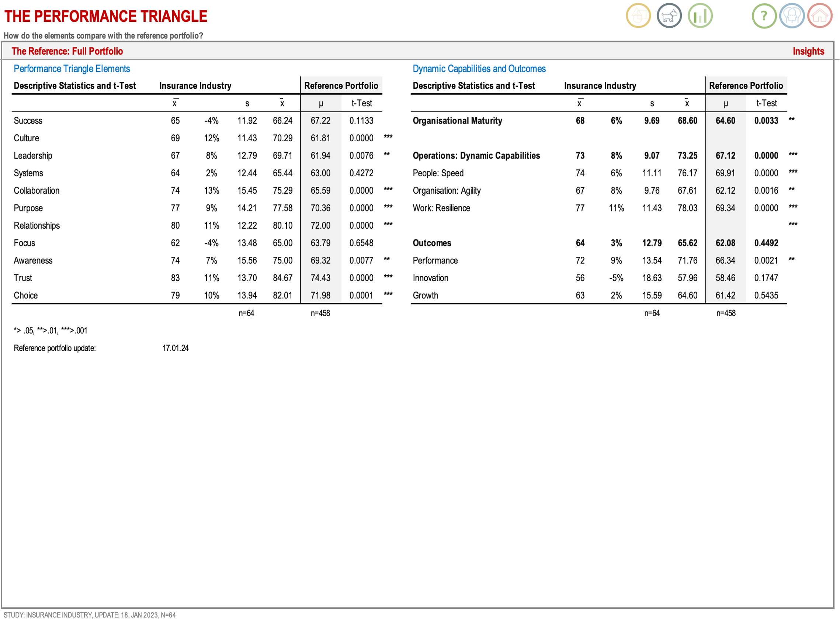The width and height of the screenshot is (840, 619).
Task: Click the Trust median value 84.67
Action: (x=283, y=278)
